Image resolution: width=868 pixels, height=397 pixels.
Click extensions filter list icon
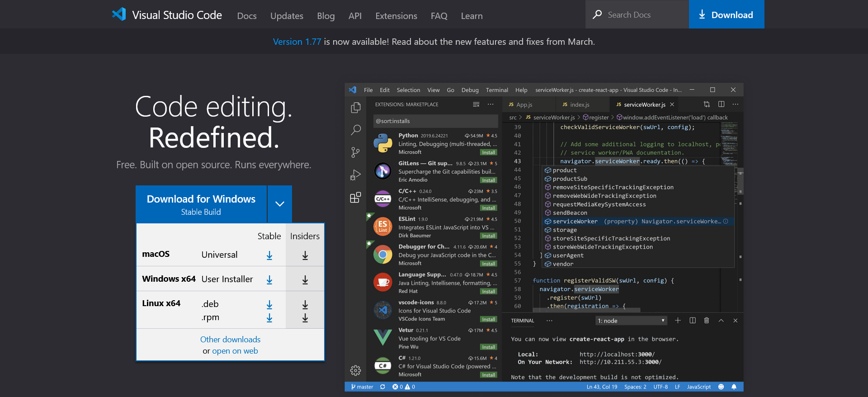tap(476, 104)
